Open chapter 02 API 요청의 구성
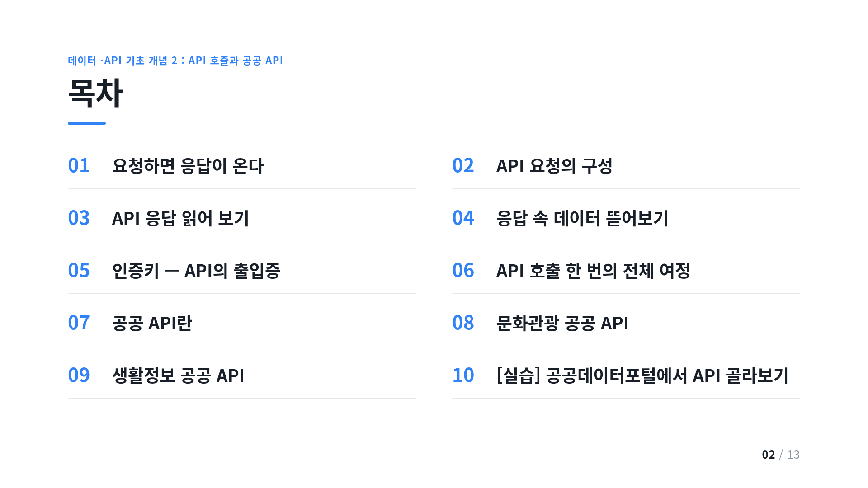 [626, 166]
